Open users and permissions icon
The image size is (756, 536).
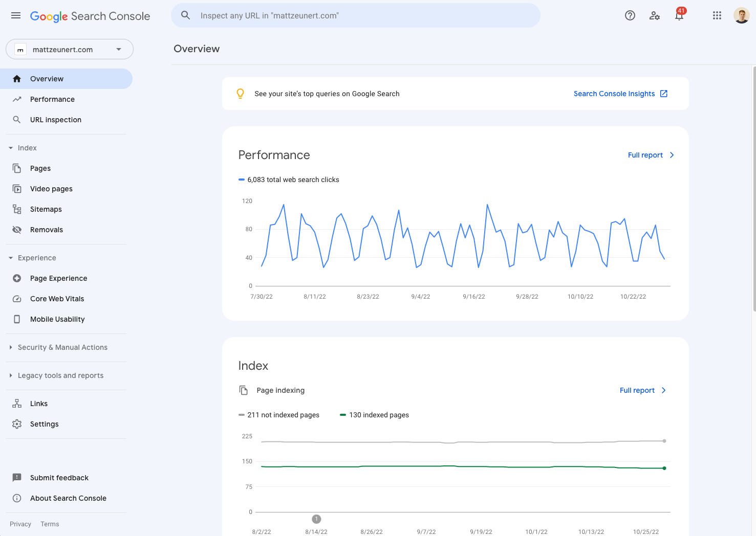(x=655, y=15)
